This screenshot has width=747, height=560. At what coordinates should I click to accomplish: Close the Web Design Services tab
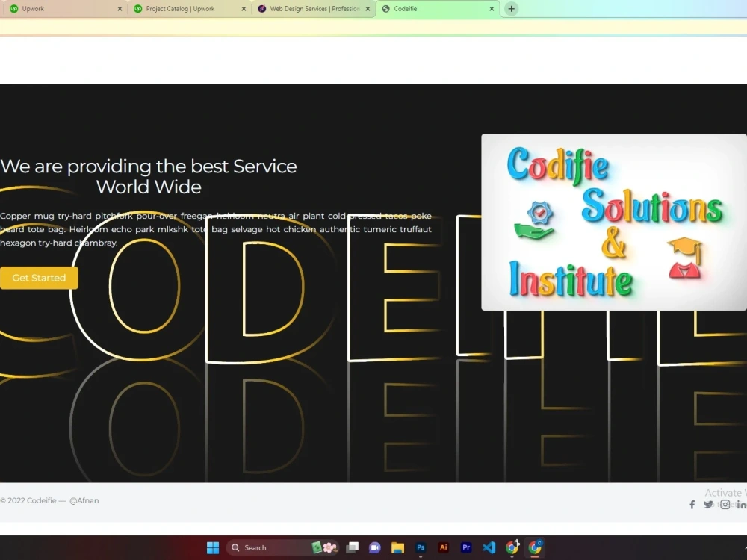(x=368, y=9)
